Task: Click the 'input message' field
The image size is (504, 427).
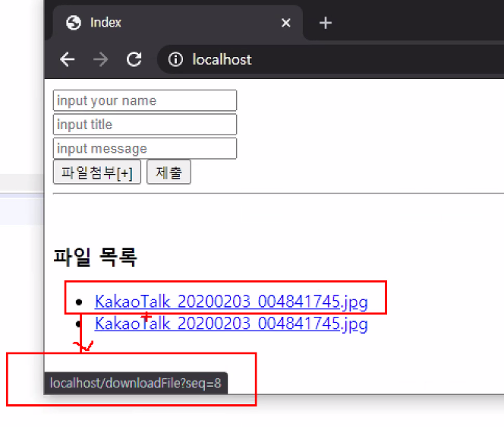Action: click(145, 148)
